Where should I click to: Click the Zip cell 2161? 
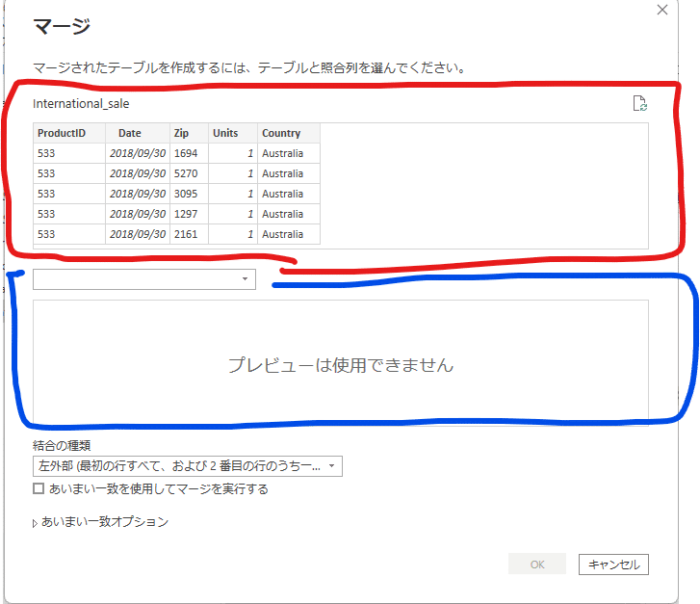(x=190, y=234)
